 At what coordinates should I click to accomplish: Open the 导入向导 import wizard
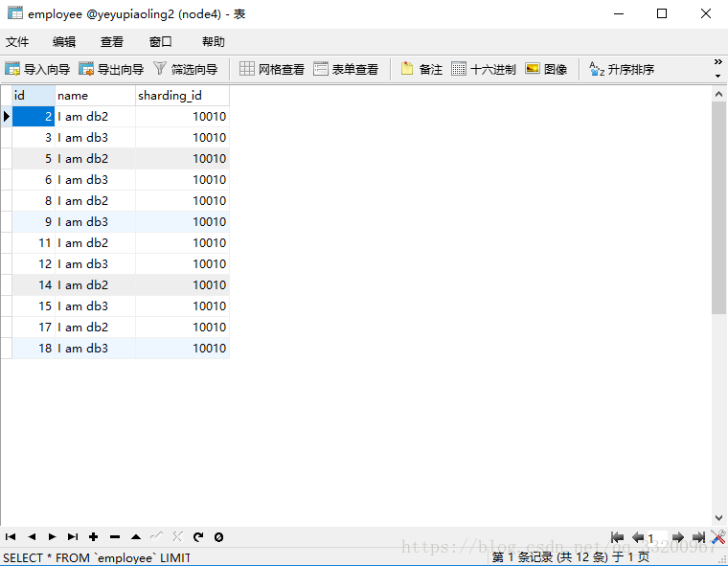[x=38, y=69]
